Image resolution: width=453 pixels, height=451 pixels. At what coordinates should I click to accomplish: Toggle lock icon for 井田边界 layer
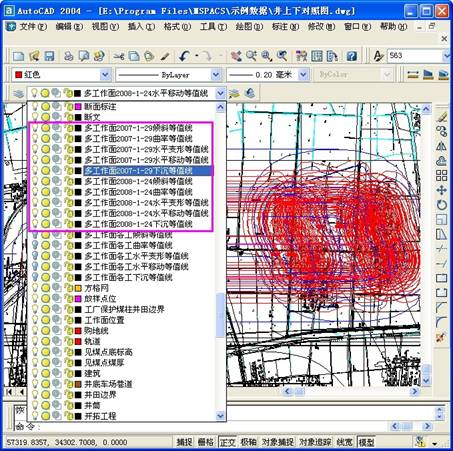pos(69,395)
